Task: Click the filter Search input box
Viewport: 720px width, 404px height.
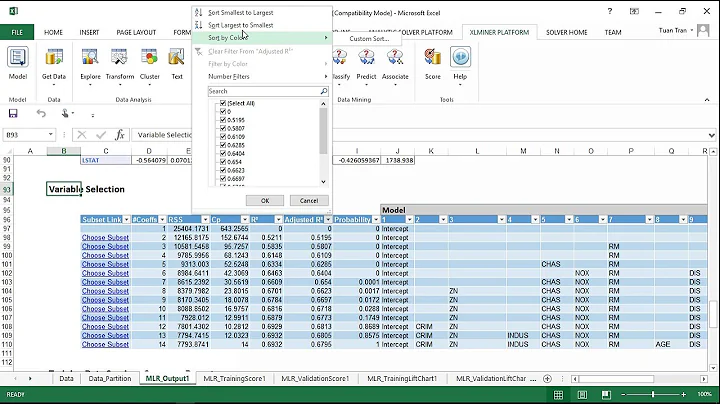Action: coord(264,91)
